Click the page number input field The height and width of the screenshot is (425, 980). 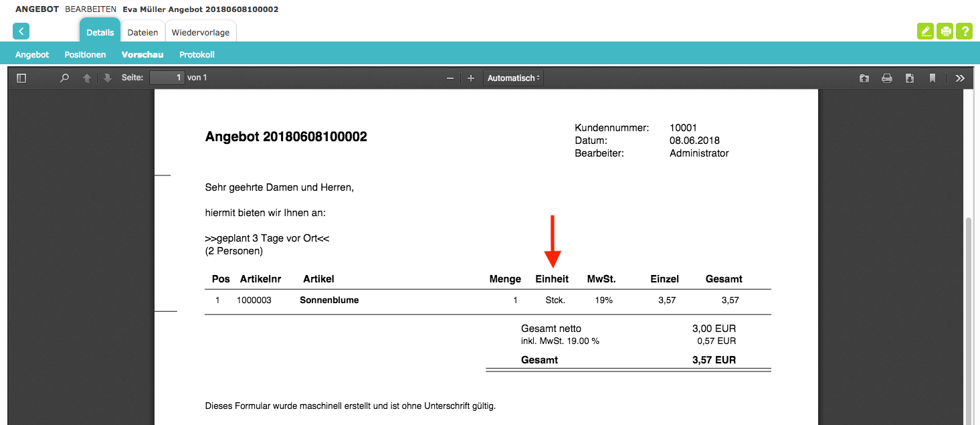coord(167,78)
